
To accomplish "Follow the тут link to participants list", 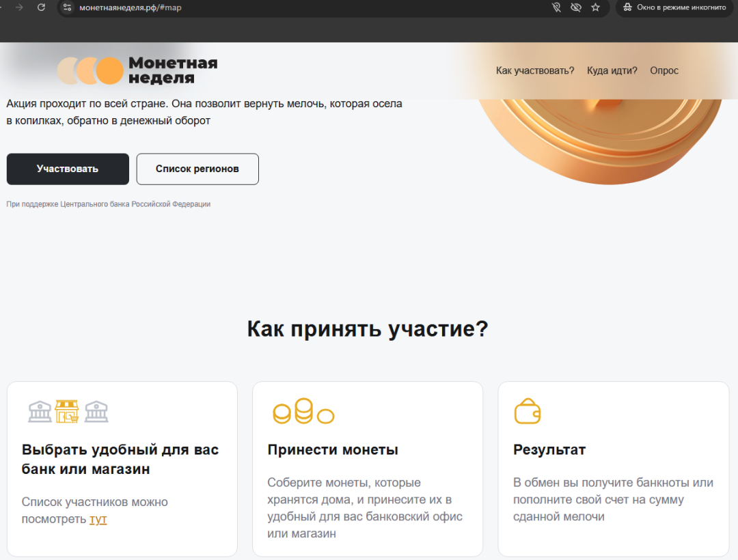I will [98, 519].
